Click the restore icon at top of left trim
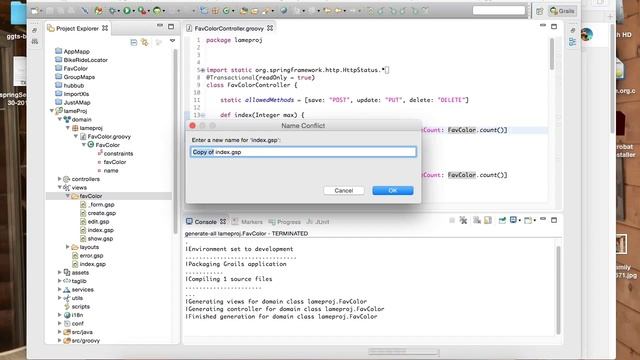The height and width of the screenshot is (360, 640). tap(35, 30)
